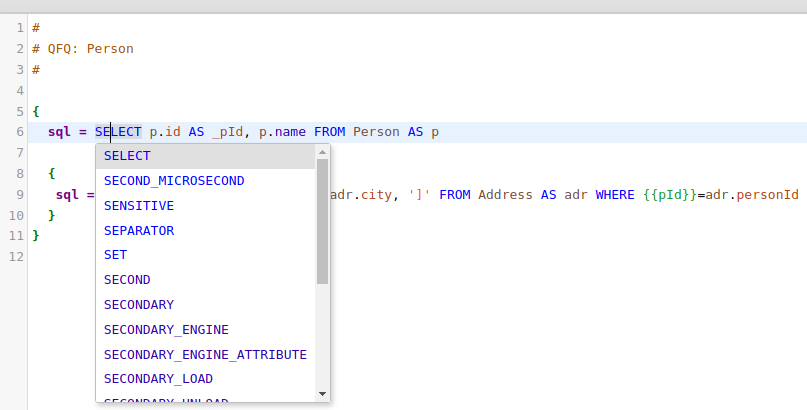Click line number 12 in the gutter
Image resolution: width=807 pixels, height=410 pixels.
pyautogui.click(x=16, y=257)
